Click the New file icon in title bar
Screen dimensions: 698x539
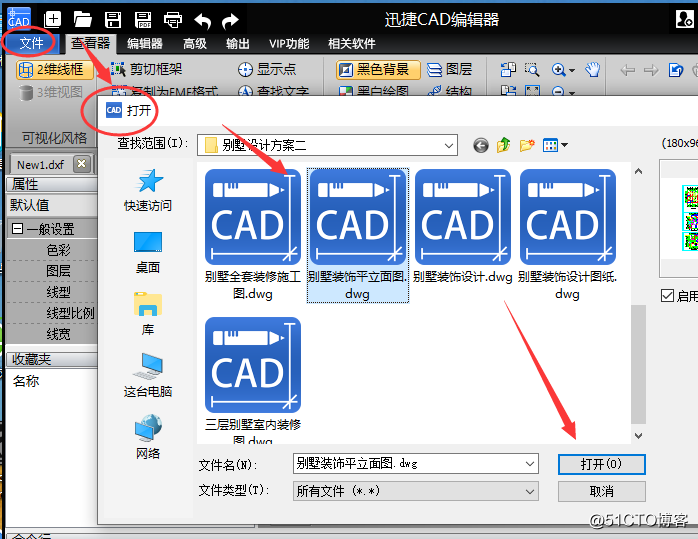click(x=53, y=19)
